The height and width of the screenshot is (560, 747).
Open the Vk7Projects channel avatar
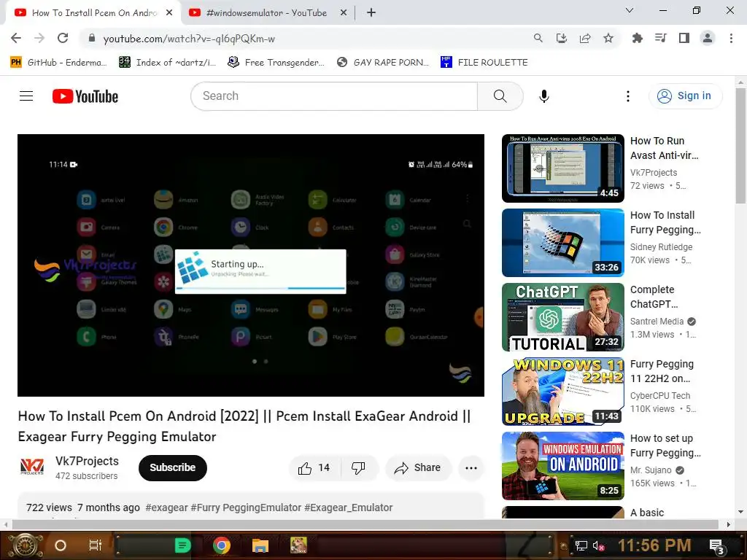32,467
